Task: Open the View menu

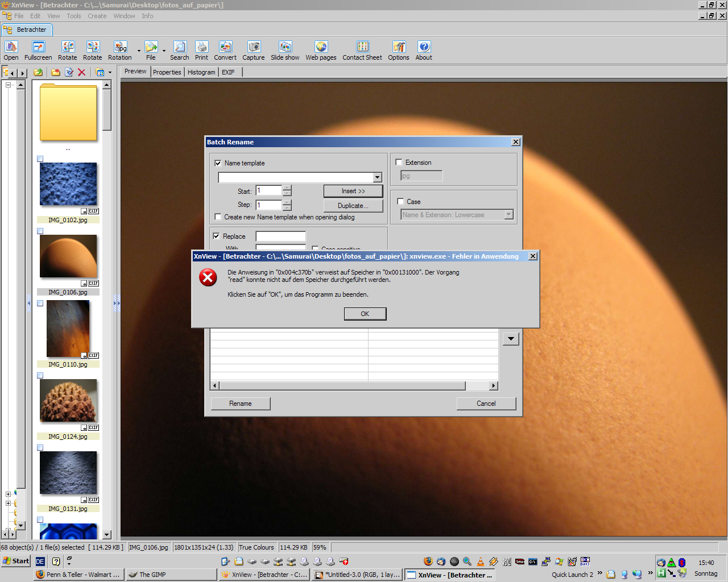Action: [x=53, y=16]
